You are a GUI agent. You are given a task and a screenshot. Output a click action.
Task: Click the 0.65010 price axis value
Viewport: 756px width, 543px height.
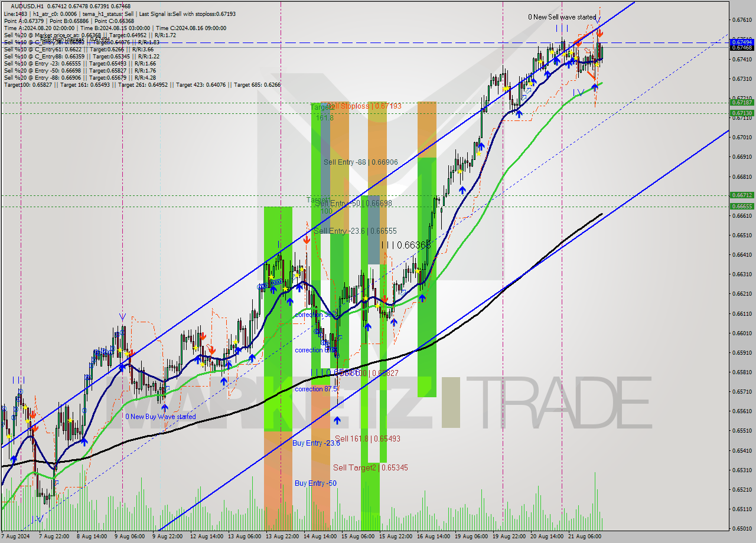point(742,529)
